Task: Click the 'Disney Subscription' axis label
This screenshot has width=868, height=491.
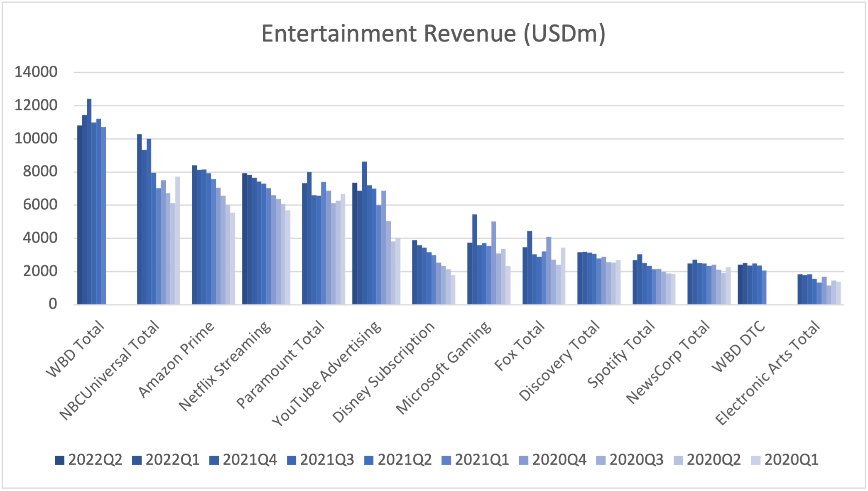Action: click(383, 372)
